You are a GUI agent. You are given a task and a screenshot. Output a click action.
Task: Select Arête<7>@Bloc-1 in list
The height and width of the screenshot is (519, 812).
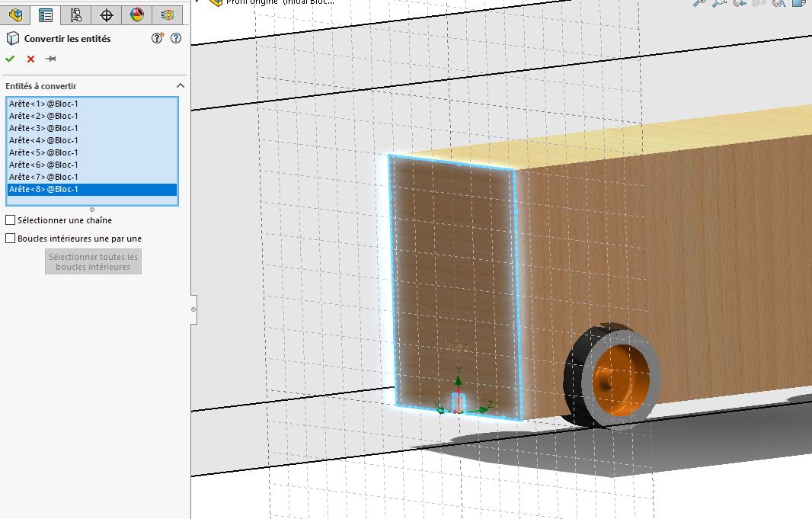92,177
